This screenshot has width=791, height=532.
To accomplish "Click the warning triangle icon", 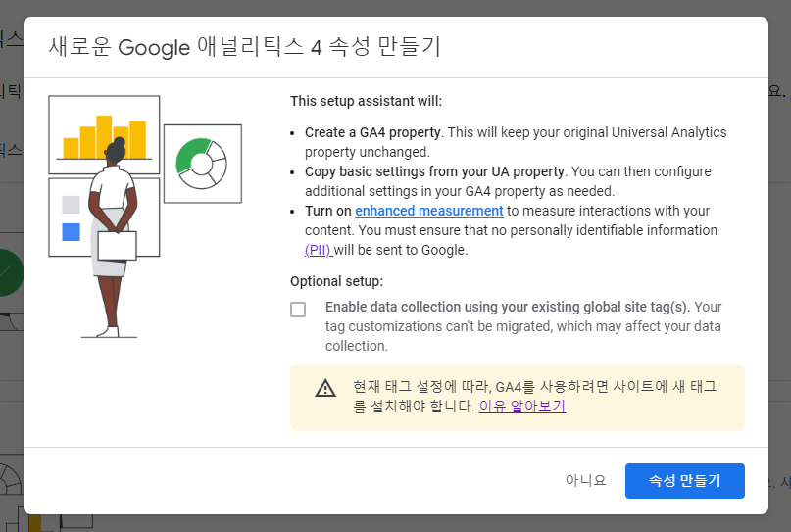I will click(x=325, y=388).
